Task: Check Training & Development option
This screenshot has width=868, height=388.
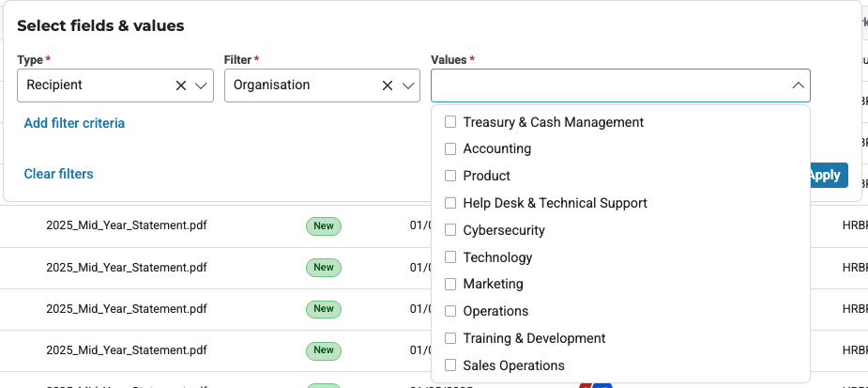Action: tap(450, 338)
